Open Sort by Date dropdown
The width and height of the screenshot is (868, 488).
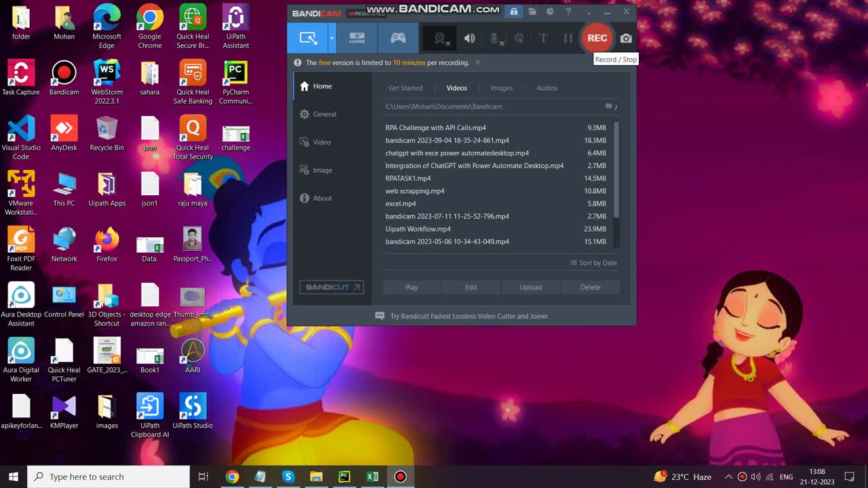(x=593, y=263)
